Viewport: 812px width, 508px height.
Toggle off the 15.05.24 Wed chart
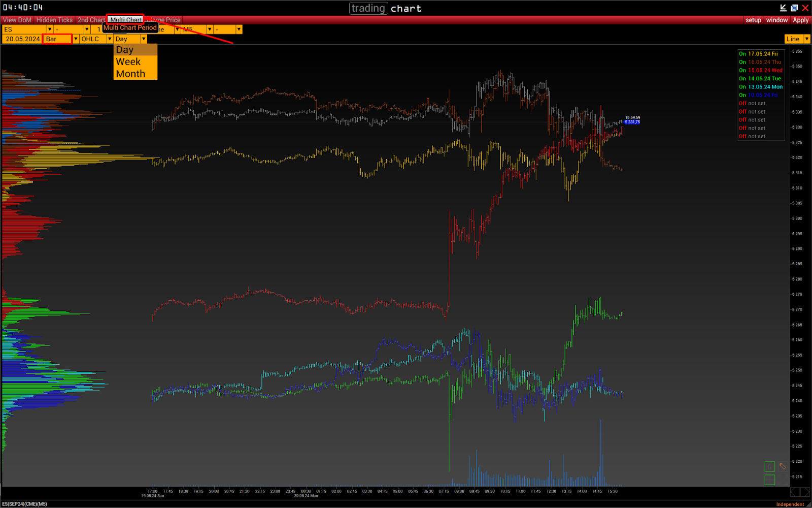[742, 71]
